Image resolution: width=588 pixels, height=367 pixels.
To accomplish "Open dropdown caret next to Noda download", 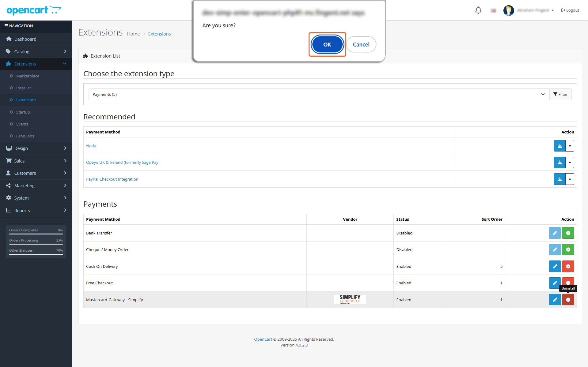I will point(570,146).
